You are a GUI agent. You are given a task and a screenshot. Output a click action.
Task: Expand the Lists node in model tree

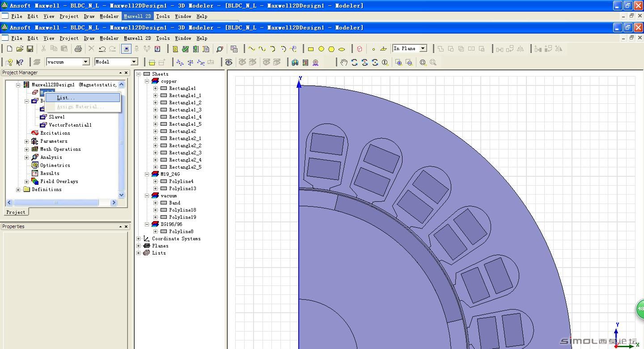click(x=139, y=253)
